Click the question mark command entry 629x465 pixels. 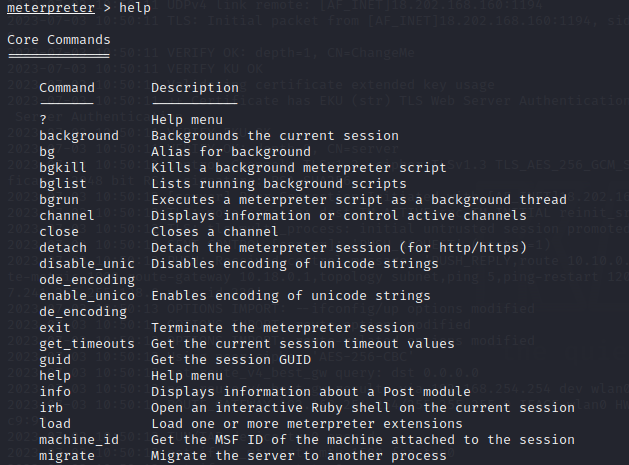pos(43,120)
